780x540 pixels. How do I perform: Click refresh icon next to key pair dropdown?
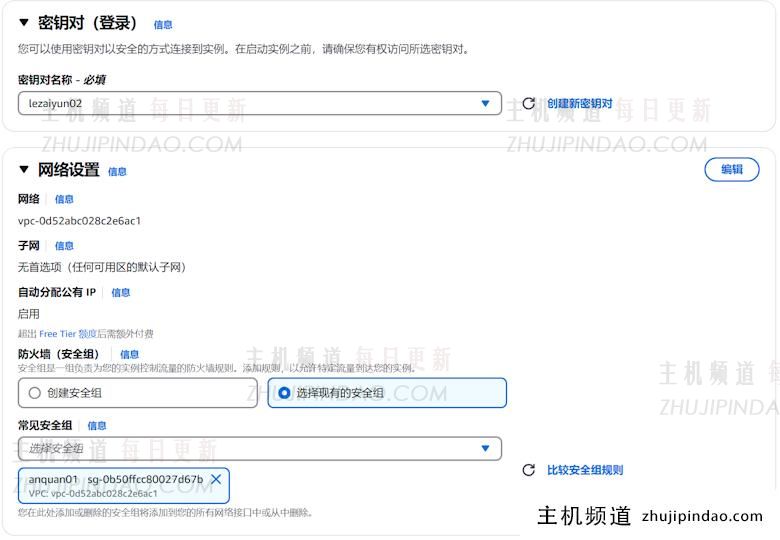click(x=528, y=103)
